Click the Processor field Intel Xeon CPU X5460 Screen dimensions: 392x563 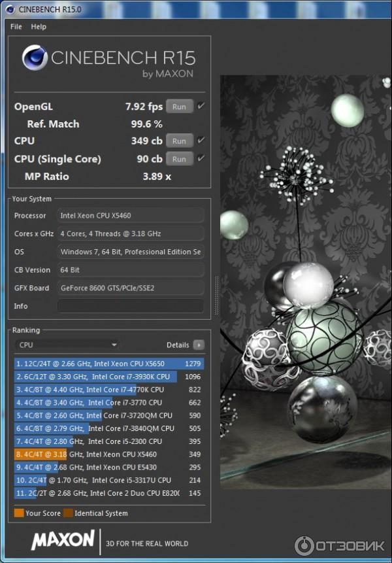click(x=131, y=215)
